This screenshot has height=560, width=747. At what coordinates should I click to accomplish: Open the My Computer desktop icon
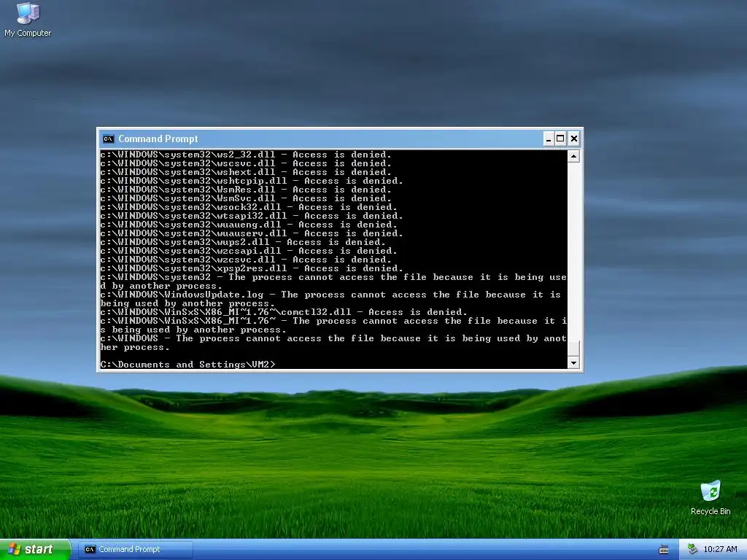[x=28, y=19]
